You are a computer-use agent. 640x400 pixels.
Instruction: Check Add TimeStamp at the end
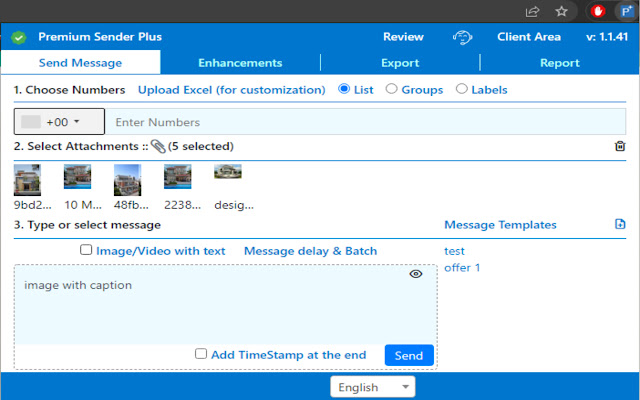pos(201,354)
